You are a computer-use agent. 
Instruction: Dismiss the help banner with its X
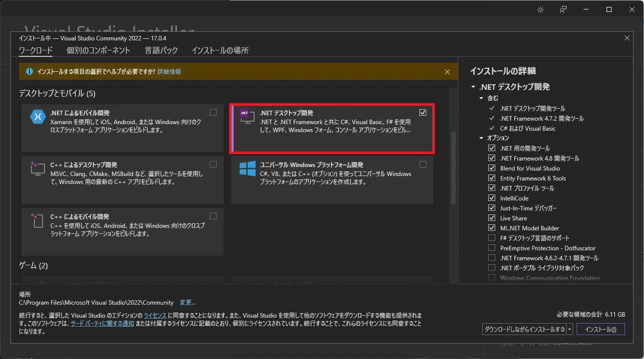coord(447,71)
